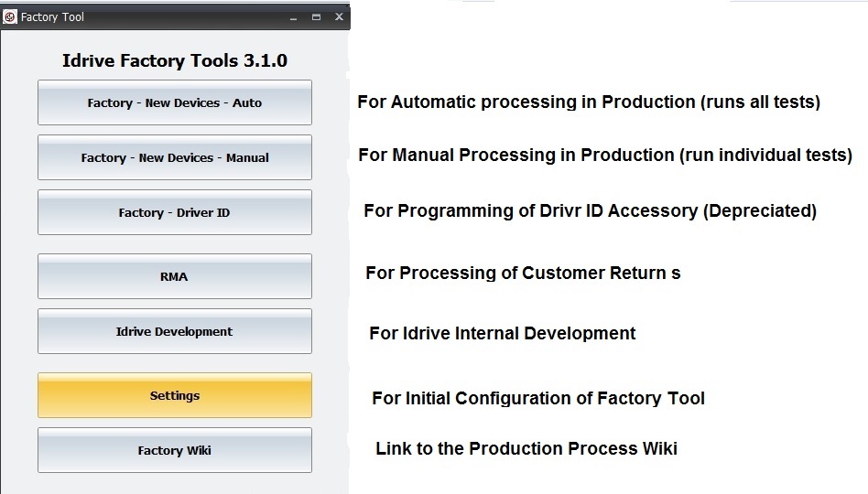Close the Factory Tool window

tap(338, 16)
